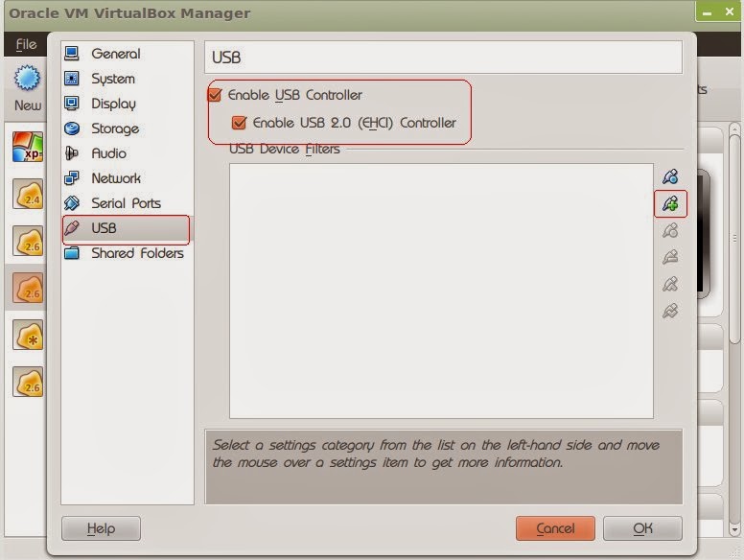Image resolution: width=744 pixels, height=560 pixels.
Task: Click the Audio speaker icon in sidebar
Action: click(x=72, y=152)
